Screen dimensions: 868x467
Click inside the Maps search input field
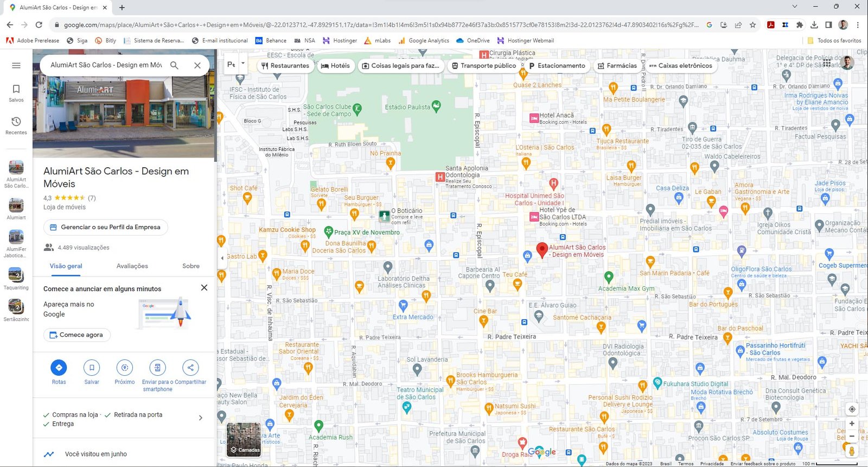106,65
